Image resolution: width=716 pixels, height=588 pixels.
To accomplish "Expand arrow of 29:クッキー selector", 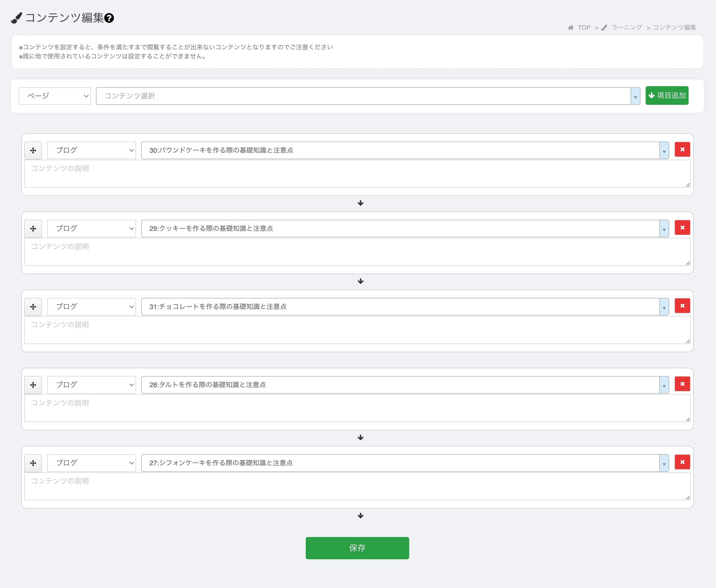I will point(664,229).
